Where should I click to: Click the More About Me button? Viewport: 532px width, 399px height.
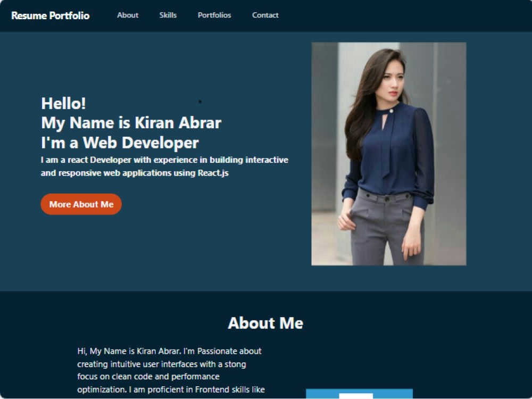tap(81, 204)
